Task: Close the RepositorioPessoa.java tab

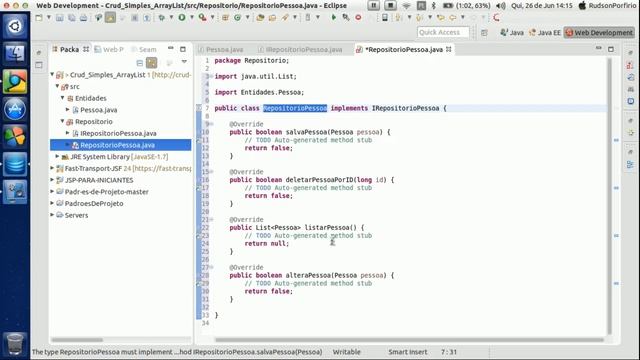Action: (449, 49)
